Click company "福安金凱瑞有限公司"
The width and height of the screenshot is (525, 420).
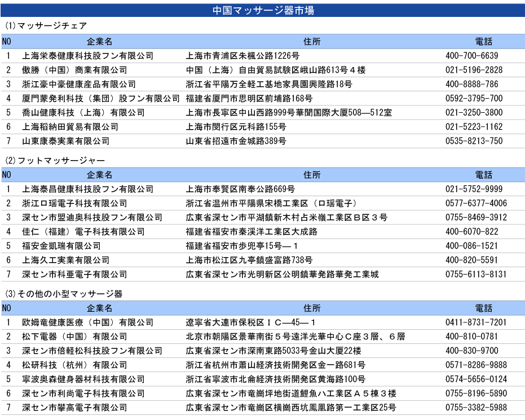pos(61,246)
